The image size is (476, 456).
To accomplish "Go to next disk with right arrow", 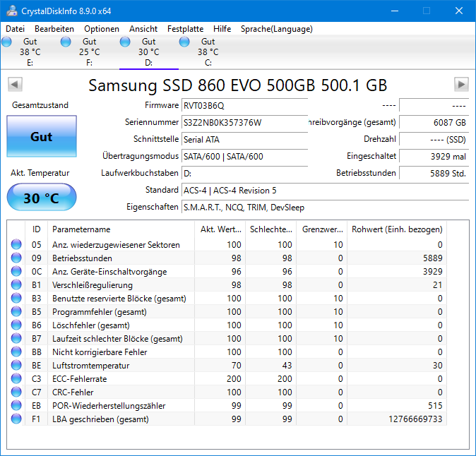I will (461, 84).
